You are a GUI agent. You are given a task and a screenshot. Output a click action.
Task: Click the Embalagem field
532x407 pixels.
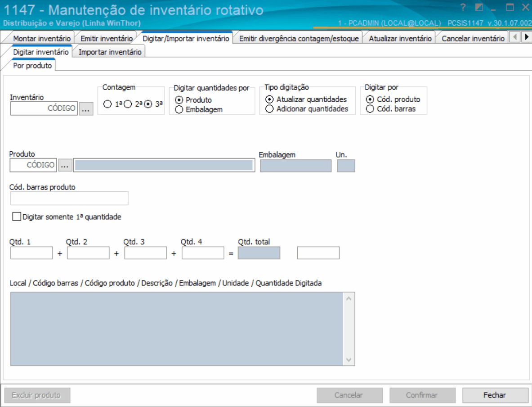click(295, 166)
